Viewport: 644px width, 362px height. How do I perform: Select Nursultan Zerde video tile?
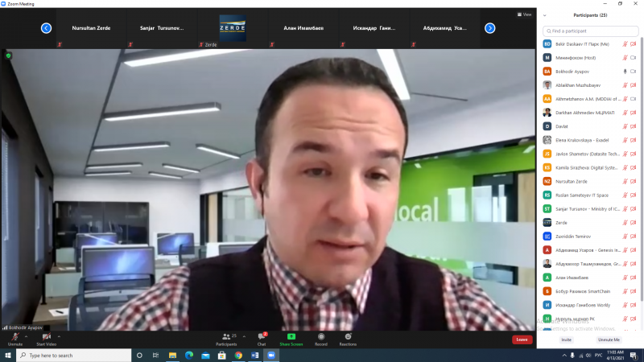(x=91, y=28)
